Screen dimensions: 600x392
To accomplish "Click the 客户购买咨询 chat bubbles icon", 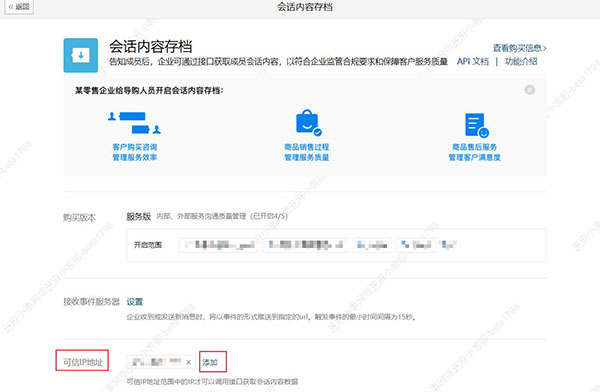I will coord(134,123).
